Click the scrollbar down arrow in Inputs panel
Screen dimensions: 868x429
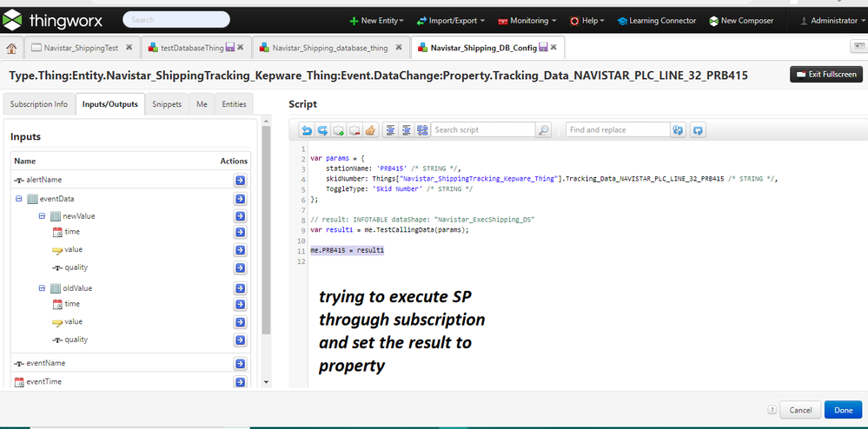tap(266, 382)
